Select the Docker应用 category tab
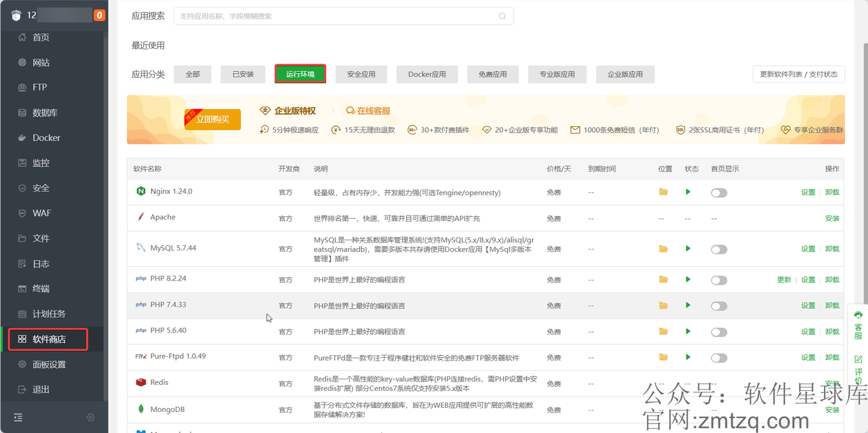This screenshot has width=868, height=433. coord(427,75)
